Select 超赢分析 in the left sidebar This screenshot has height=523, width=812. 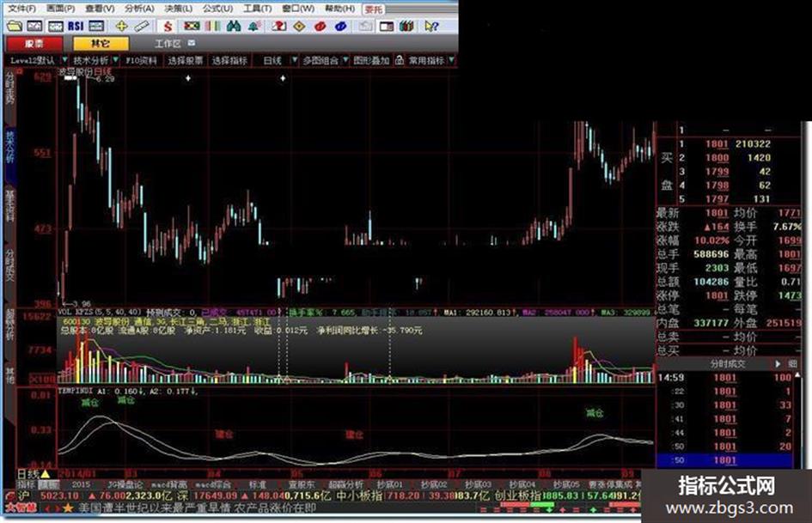[x=9, y=325]
